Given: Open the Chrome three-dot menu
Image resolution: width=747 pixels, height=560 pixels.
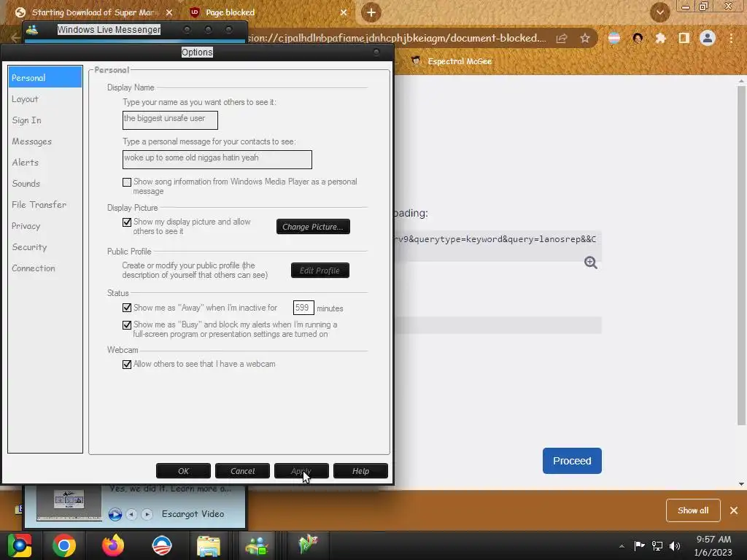Looking at the screenshot, I should [731, 38].
